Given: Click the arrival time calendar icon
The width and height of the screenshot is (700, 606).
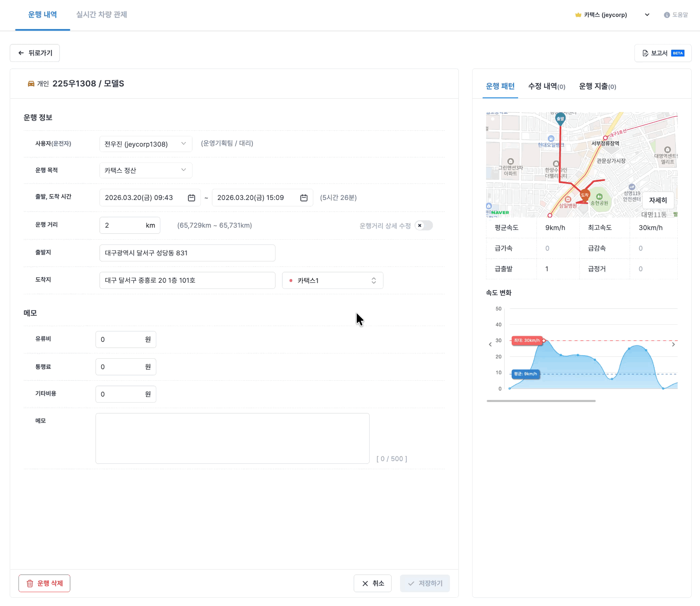Looking at the screenshot, I should click(x=304, y=198).
